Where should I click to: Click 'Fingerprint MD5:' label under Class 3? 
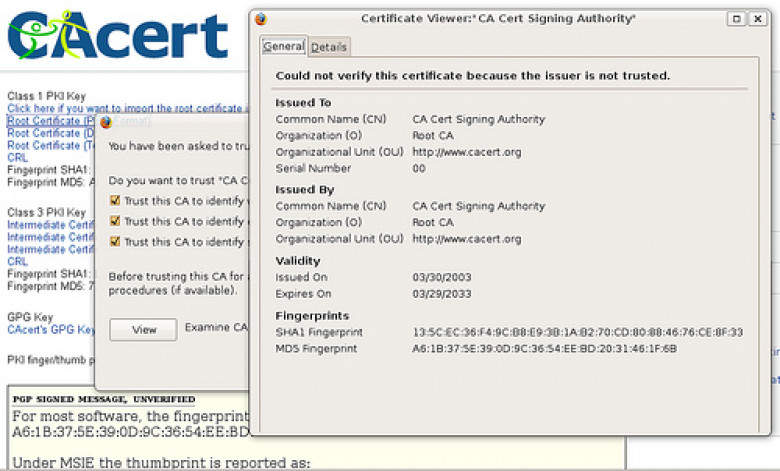(47, 286)
